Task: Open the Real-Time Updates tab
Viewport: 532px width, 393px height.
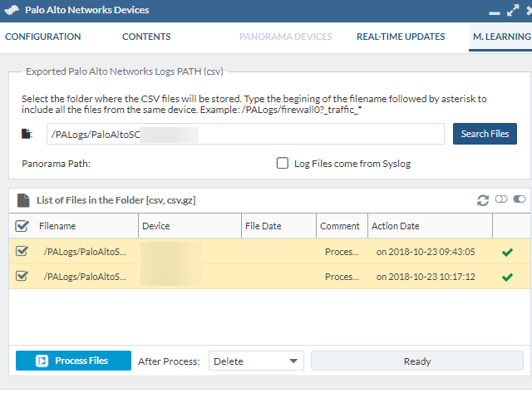Action: (x=401, y=37)
